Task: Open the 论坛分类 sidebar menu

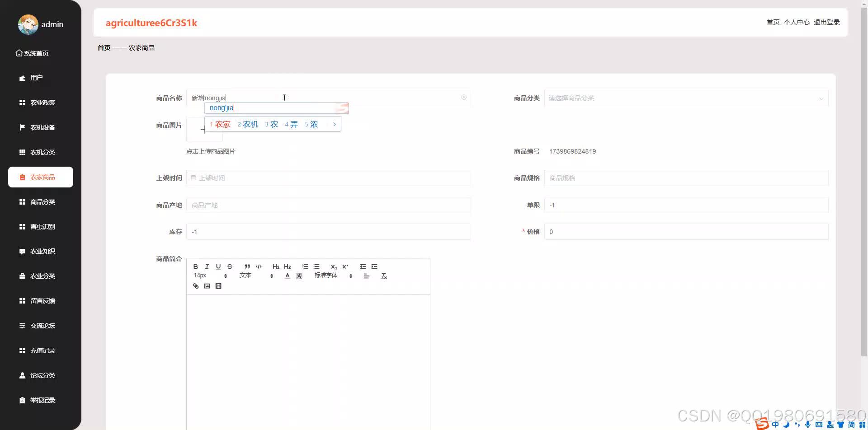Action: click(41, 375)
